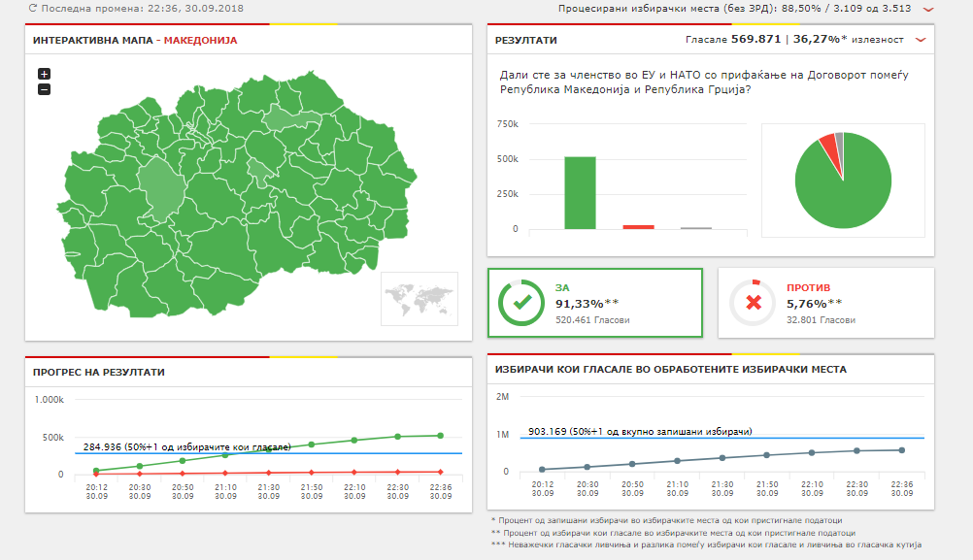973x560 pixels.
Task: Select the ПРОТИВ result card
Action: [825, 303]
